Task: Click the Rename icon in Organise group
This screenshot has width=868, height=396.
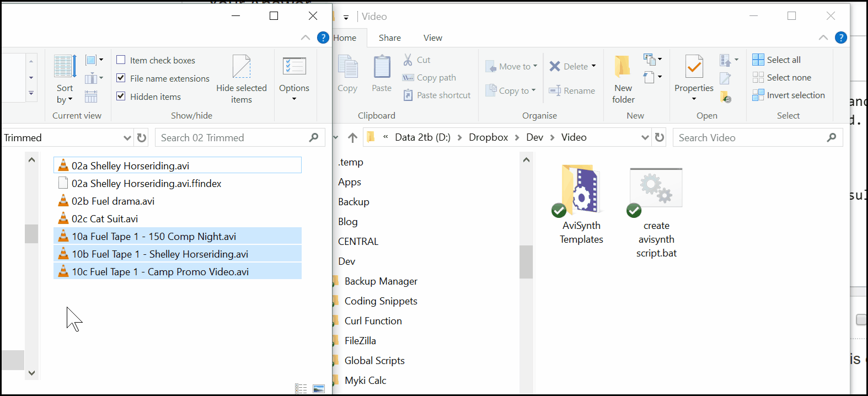Action: point(555,90)
